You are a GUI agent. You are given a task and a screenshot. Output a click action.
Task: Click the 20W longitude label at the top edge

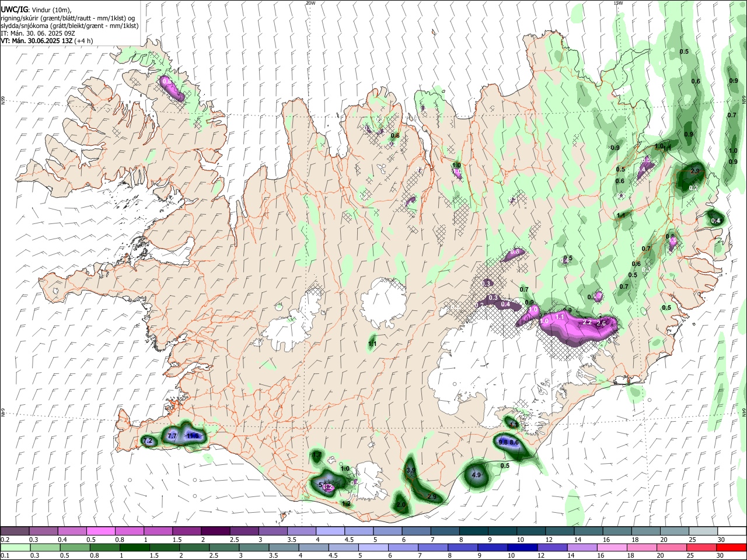(310, 3)
